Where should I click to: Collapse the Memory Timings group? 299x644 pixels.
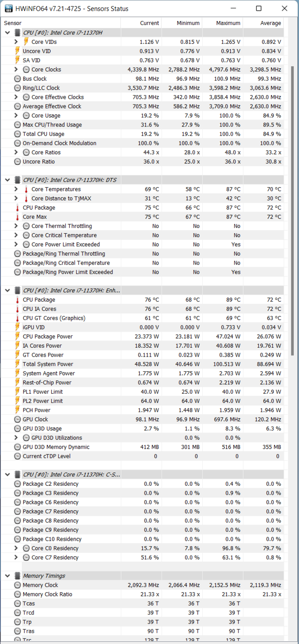coord(8,576)
